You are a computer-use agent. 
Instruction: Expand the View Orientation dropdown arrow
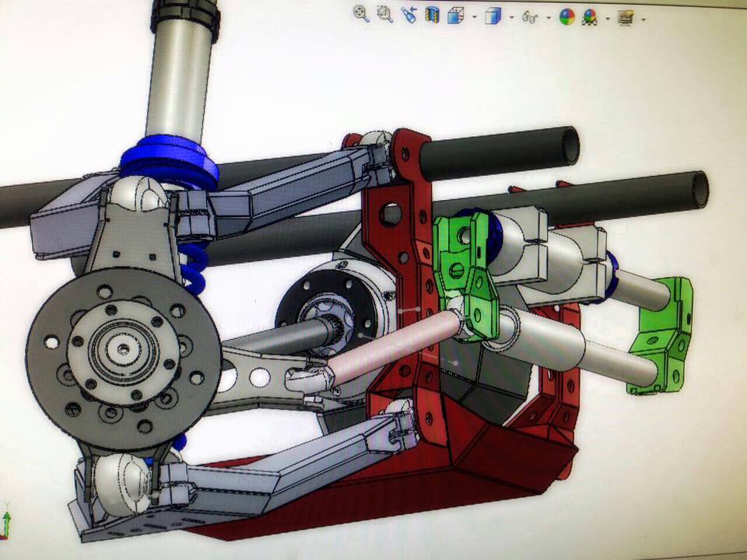[x=475, y=17]
